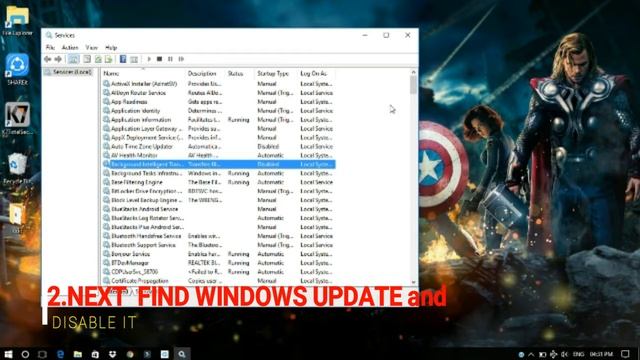Click the Refresh toolbar icon
This screenshot has height=360, width=640.
(x=98, y=59)
